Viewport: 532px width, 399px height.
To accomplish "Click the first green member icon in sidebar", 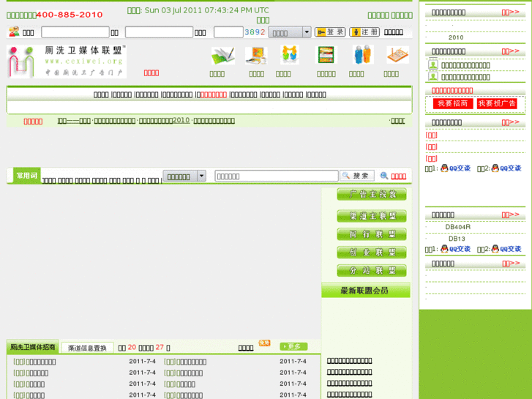I will click(x=433, y=64).
